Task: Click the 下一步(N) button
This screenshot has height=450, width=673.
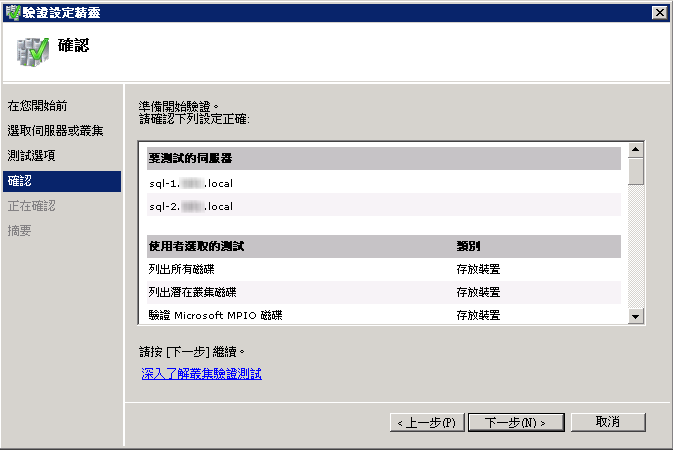Action: tap(516, 423)
